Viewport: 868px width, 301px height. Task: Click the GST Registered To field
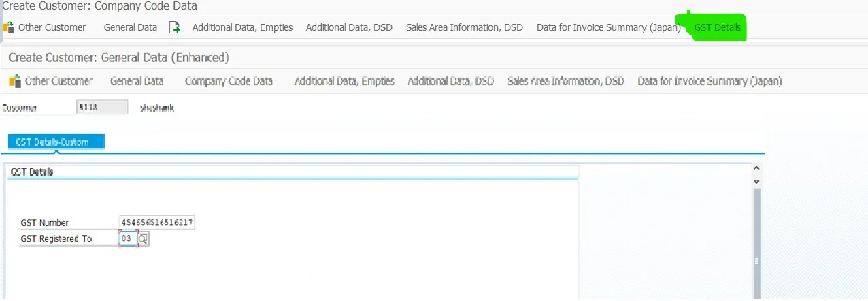coord(128,239)
